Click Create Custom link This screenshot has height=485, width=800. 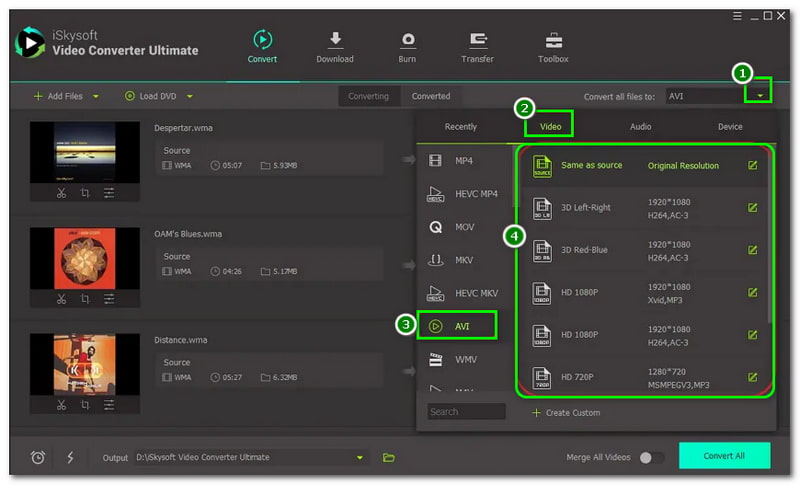(566, 412)
